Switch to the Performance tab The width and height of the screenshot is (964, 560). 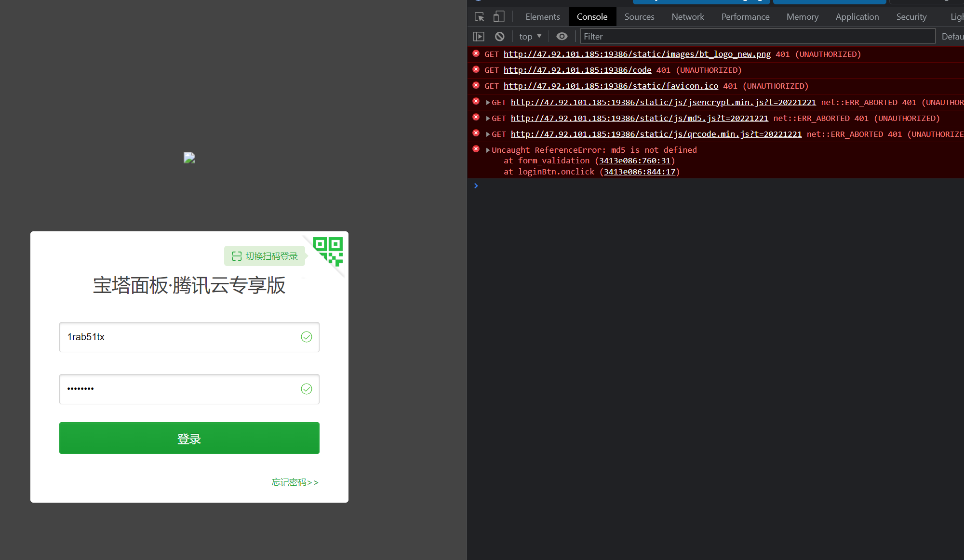click(x=745, y=17)
